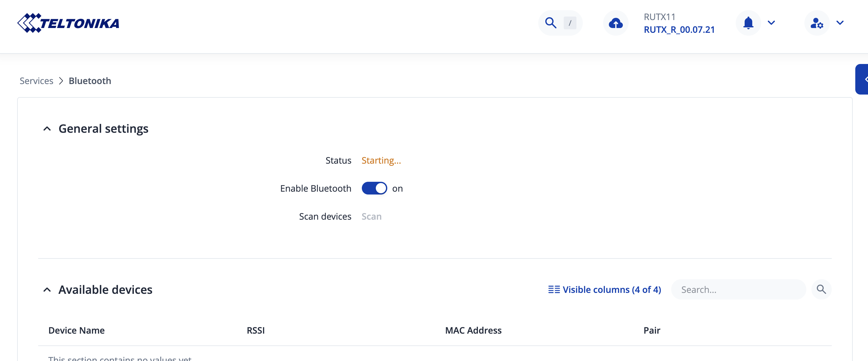The width and height of the screenshot is (868, 361).
Task: Toggle the Enable Bluetooth switch off
Action: [x=374, y=188]
